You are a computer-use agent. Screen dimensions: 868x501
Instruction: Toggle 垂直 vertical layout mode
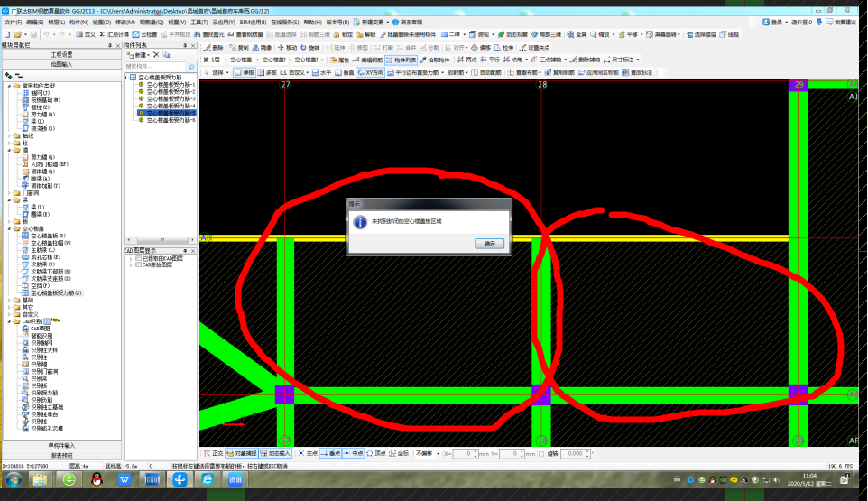345,72
